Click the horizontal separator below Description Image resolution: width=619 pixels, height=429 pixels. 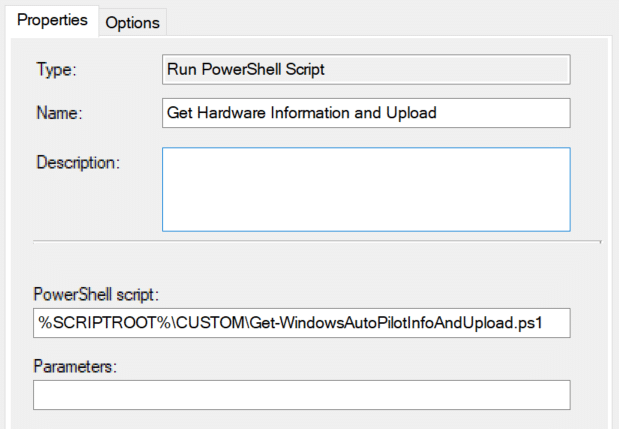(317, 242)
